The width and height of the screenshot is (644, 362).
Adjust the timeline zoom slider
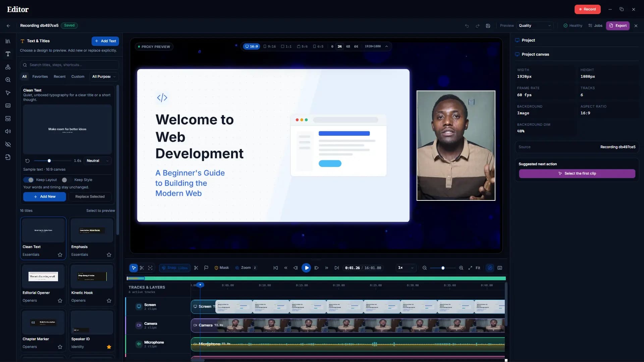[x=443, y=268]
